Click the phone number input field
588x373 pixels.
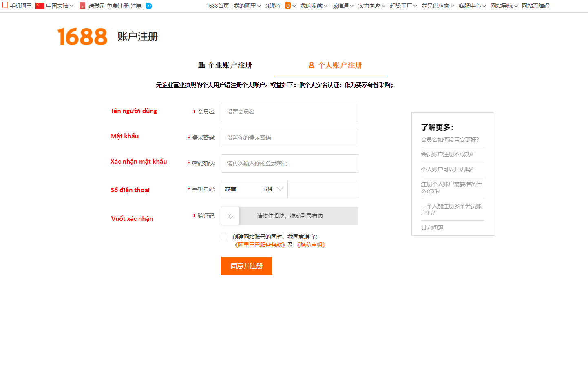323,189
